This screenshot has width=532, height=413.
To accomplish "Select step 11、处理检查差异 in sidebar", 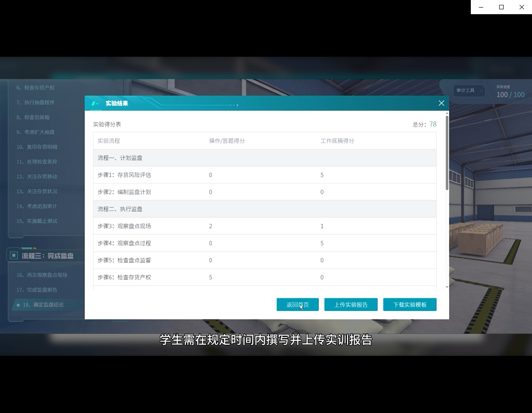I will 37,162.
